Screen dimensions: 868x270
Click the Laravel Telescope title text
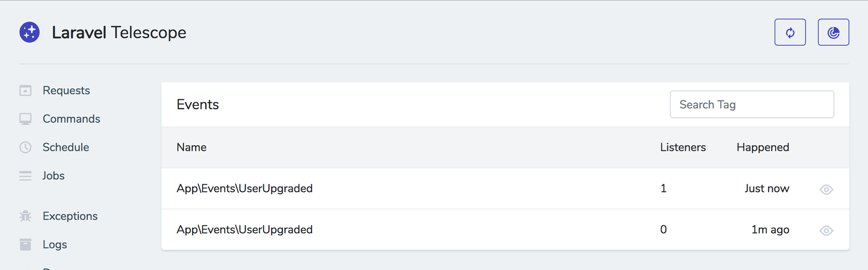[119, 33]
